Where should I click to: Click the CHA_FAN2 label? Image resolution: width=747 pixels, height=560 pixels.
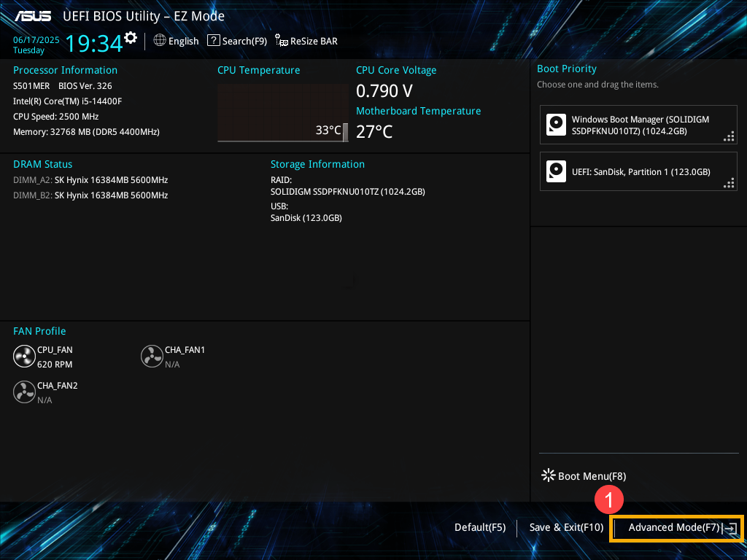pos(57,386)
